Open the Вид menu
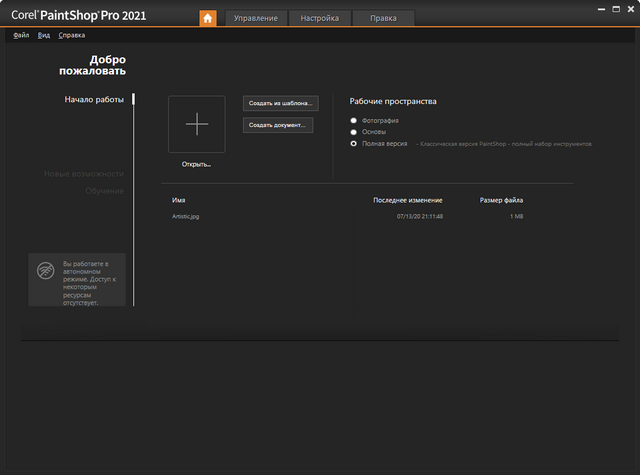 (x=44, y=35)
